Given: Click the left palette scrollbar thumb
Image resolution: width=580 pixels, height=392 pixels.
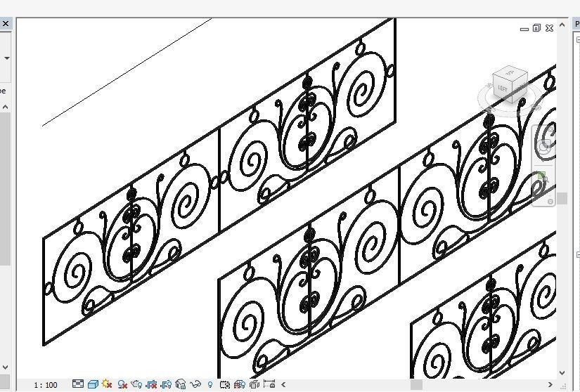Looking at the screenshot, I should tap(5, 189).
